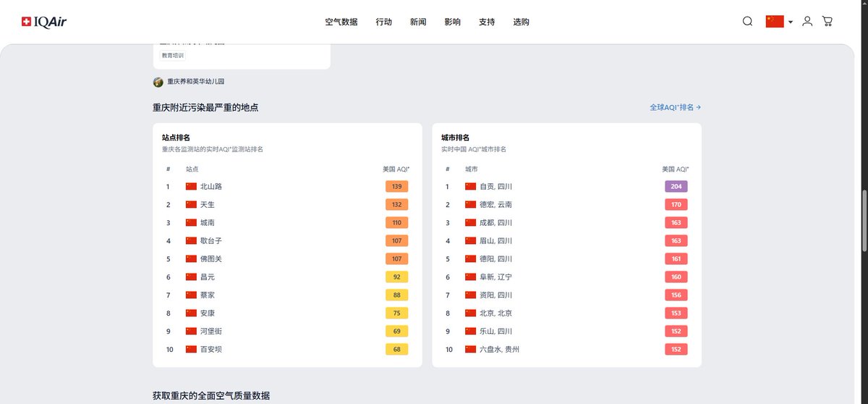Click the flag icon beside 安康
The width and height of the screenshot is (868, 404).
click(x=191, y=313)
